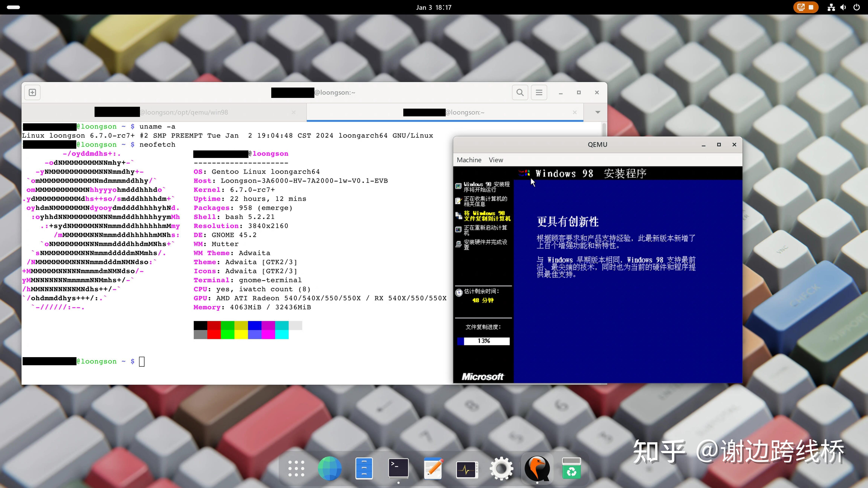
Task: Open the volume icon in the top bar
Action: click(x=843, y=7)
